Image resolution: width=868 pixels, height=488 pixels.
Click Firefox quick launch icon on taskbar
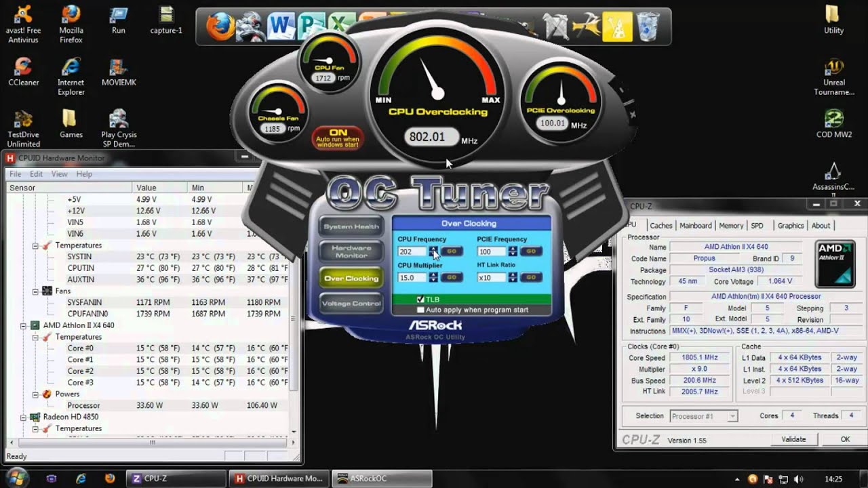click(110, 479)
